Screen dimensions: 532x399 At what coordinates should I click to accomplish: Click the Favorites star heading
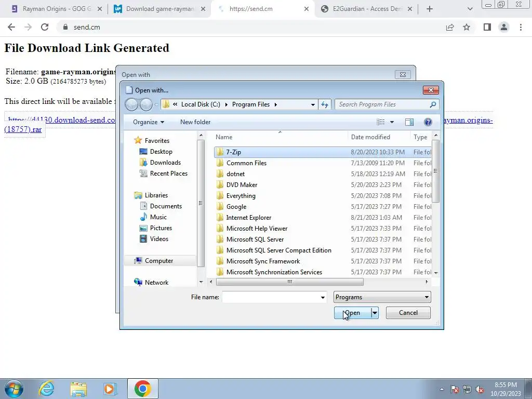151,140
